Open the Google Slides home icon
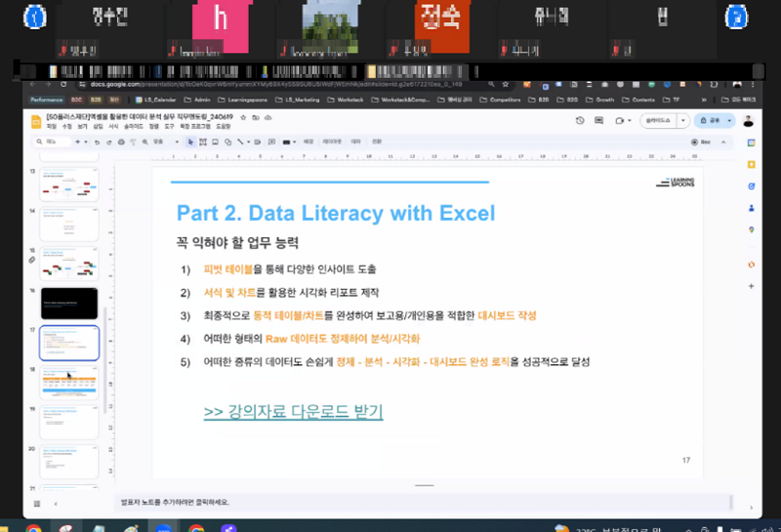This screenshot has height=532, width=781. click(36, 122)
